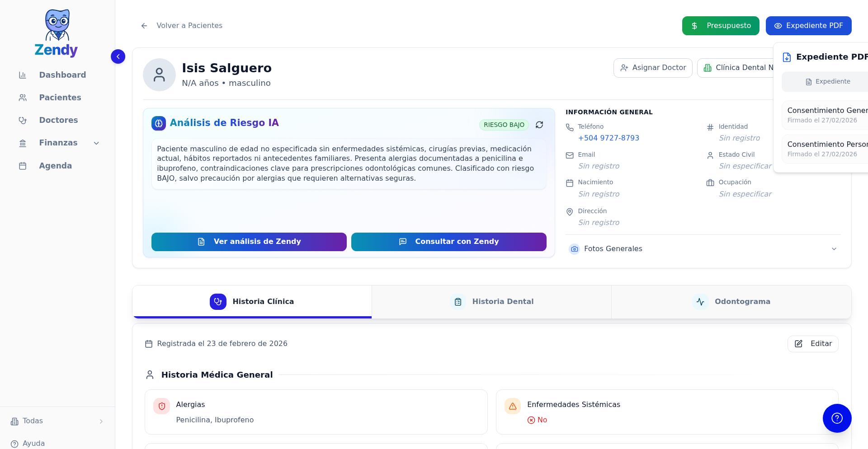Open the floating help question mark
Image resolution: width=868 pixels, height=449 pixels.
coord(837,418)
